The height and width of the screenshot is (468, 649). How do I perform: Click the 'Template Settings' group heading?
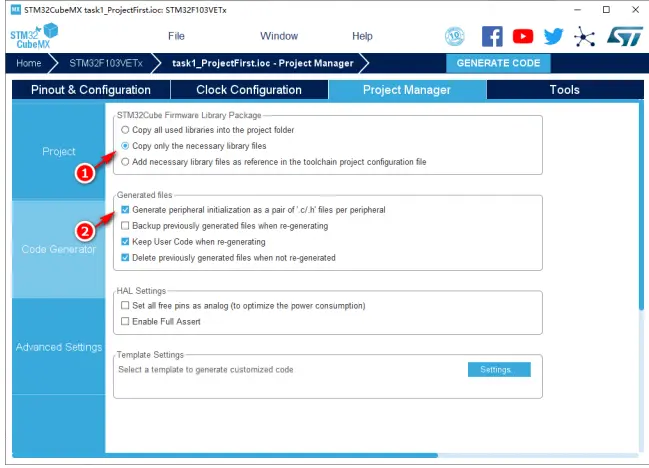coord(150,355)
